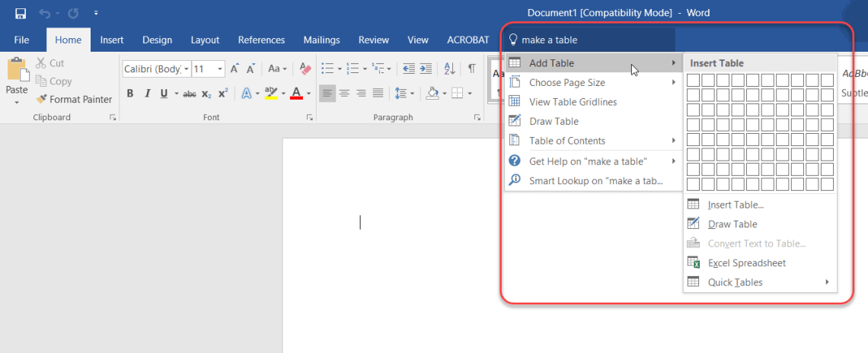Viewport: 868px width, 353px height.
Task: Toggle Bold formatting
Action: (129, 94)
